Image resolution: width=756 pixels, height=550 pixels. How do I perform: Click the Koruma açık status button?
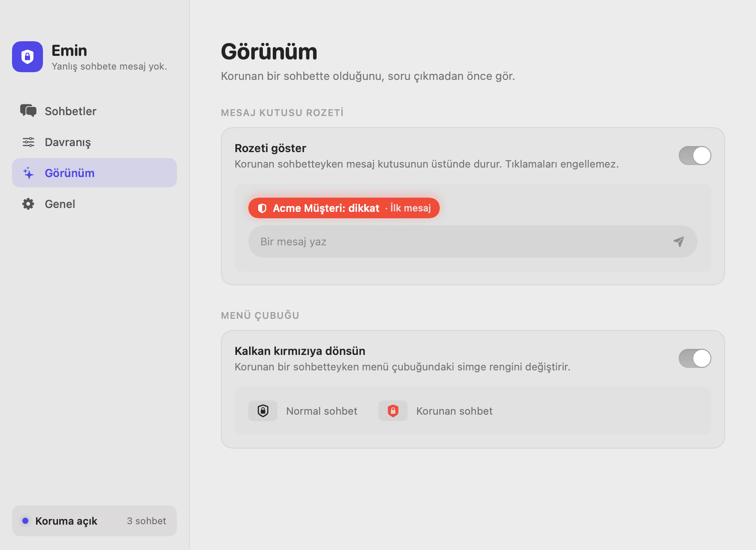pyautogui.click(x=94, y=521)
